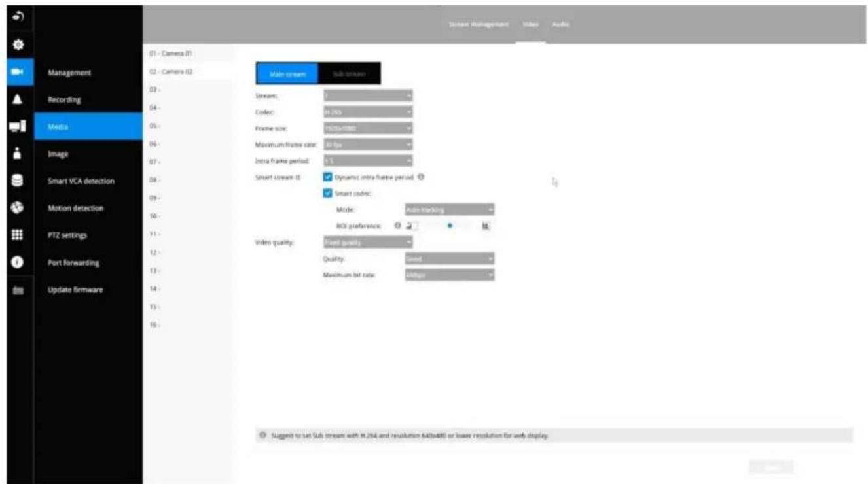Open Management in the camera menu
Viewport: 868px width, 484px height.
tap(88, 72)
